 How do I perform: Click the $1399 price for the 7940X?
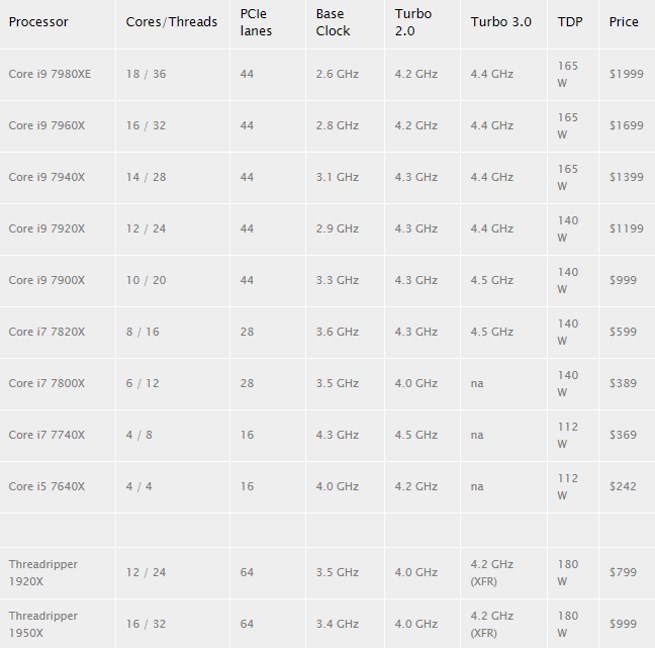coord(626,177)
